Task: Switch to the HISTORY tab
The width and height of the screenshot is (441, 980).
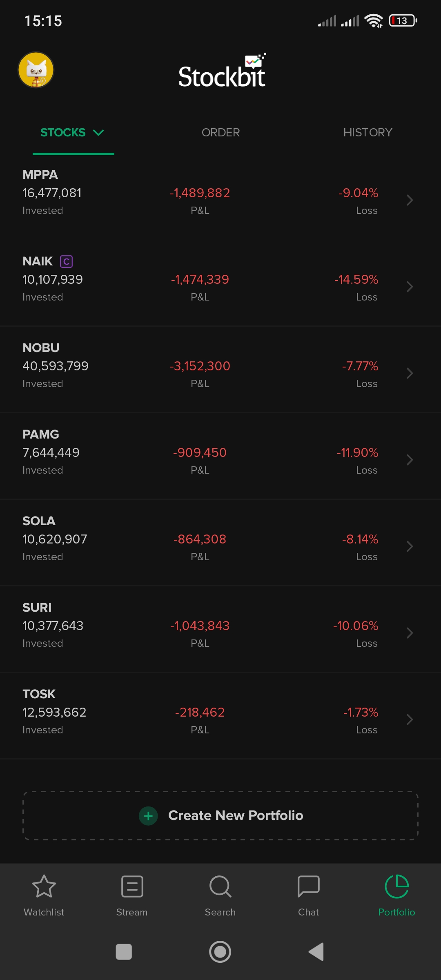Action: 367,132
